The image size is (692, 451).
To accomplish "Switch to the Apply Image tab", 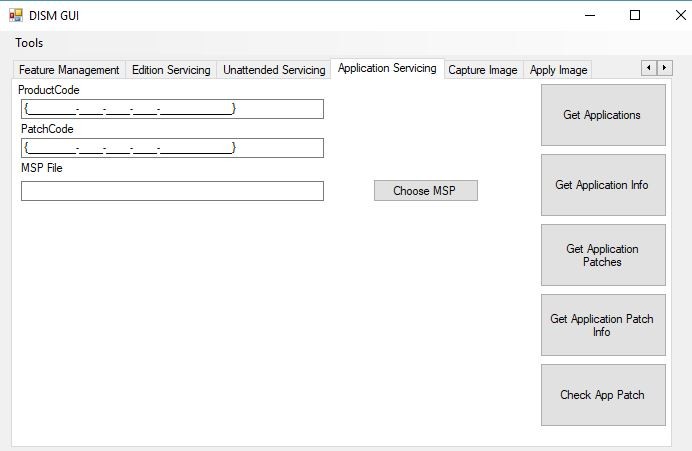I will point(558,70).
